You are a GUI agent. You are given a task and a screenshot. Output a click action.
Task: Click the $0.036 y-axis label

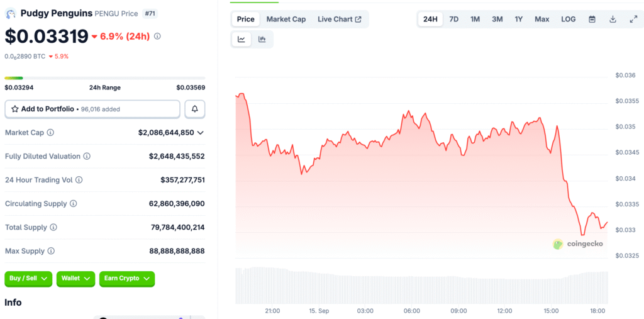point(626,76)
